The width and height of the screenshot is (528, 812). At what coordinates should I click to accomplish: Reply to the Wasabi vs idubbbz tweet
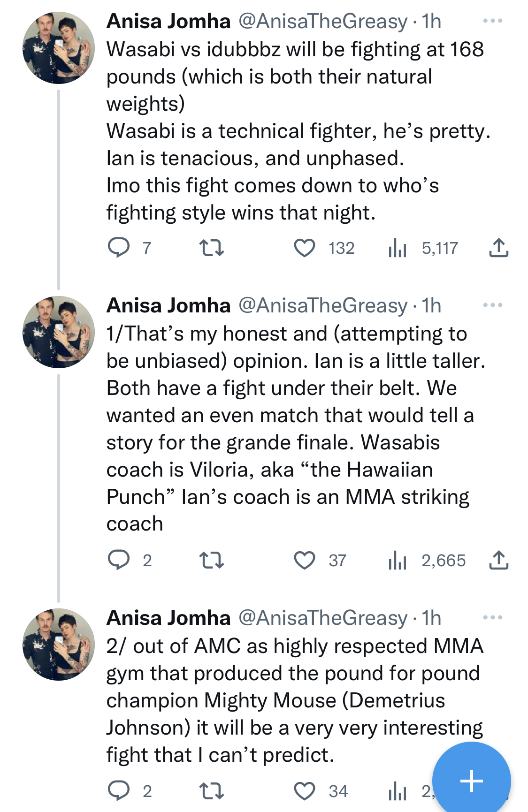[119, 248]
